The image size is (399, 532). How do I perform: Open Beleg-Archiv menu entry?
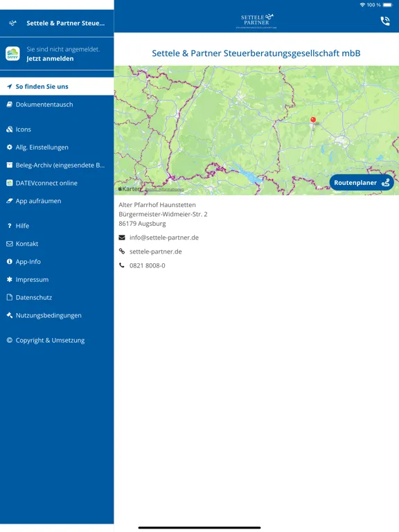coord(57,166)
